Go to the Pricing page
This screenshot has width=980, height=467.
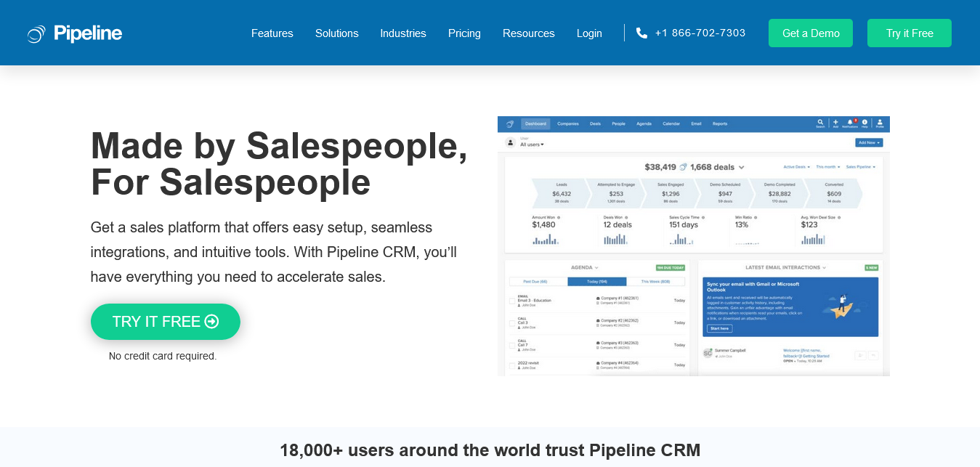pyautogui.click(x=464, y=33)
